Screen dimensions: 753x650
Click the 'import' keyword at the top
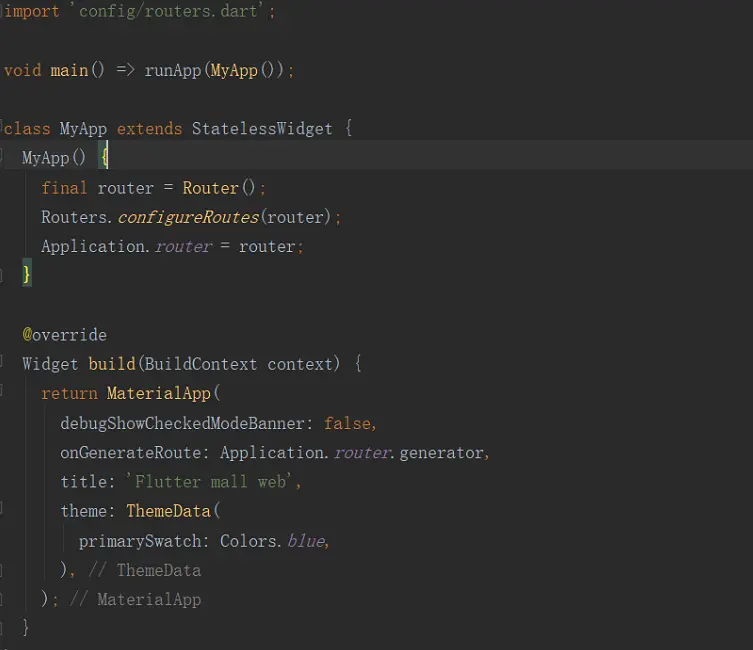point(32,11)
